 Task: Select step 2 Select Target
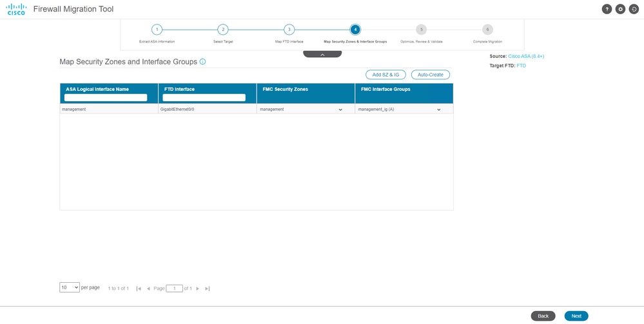pos(222,30)
